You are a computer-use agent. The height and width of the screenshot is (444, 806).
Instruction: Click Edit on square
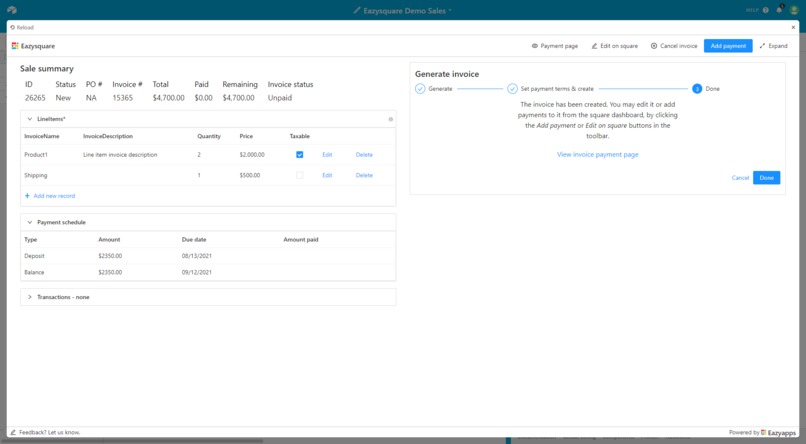click(614, 46)
